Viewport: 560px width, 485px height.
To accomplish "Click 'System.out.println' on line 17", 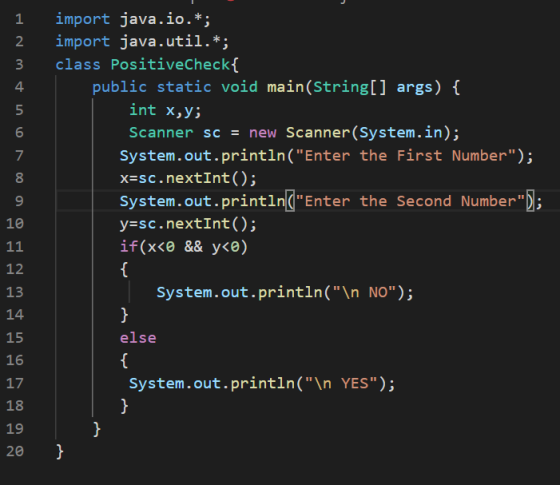I will [212, 384].
